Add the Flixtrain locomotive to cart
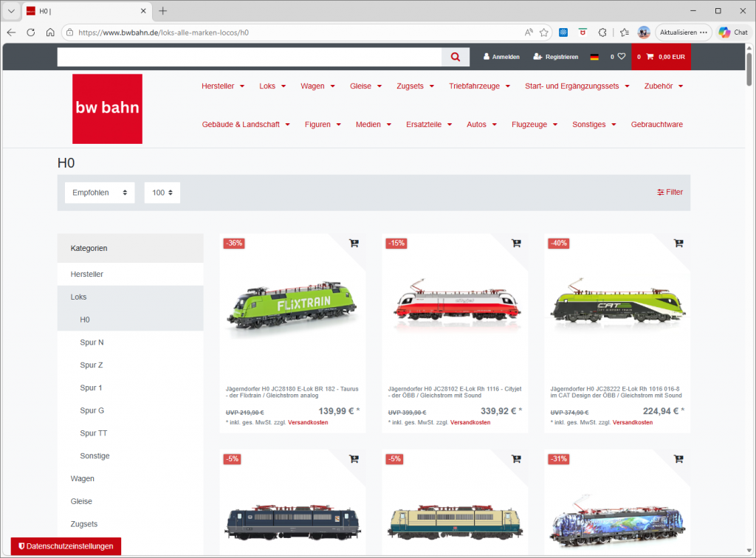This screenshot has width=756, height=558. coord(354,244)
